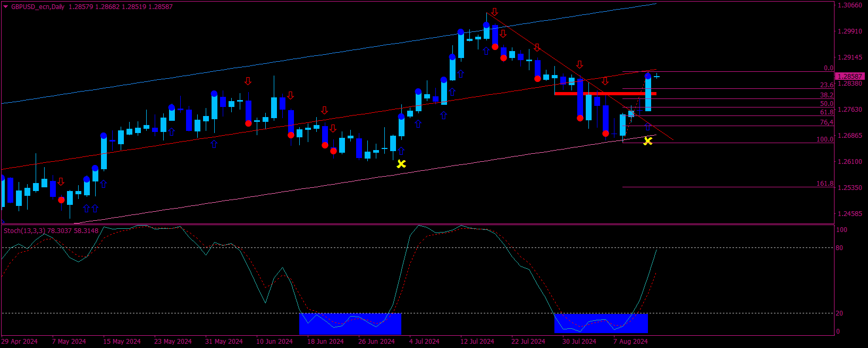
Task: Click the 15 May 2024 date label
Action: [122, 342]
